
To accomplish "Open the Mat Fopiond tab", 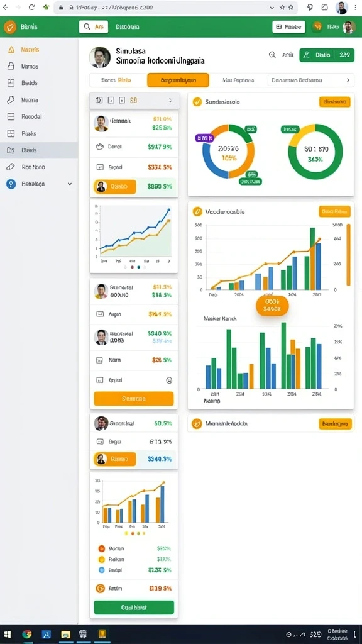I will tap(238, 80).
